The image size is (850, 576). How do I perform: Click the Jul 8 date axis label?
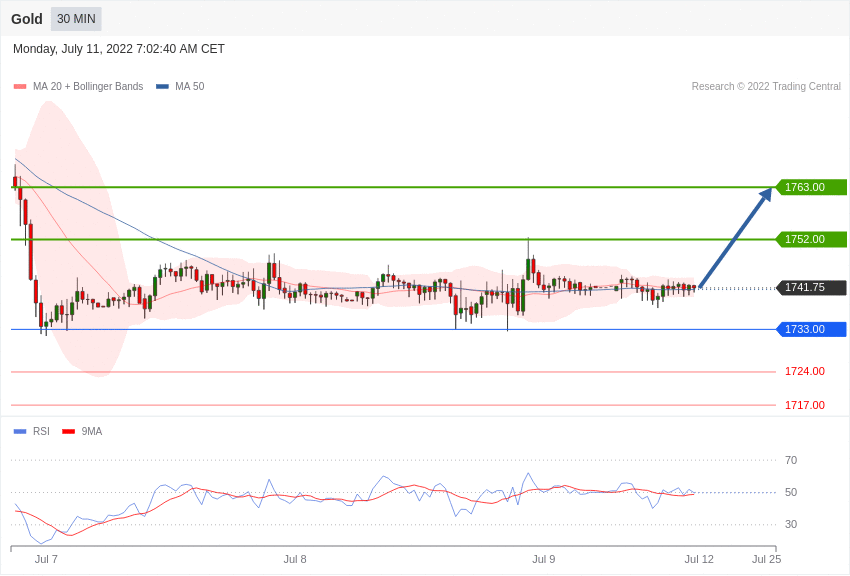pyautogui.click(x=295, y=559)
